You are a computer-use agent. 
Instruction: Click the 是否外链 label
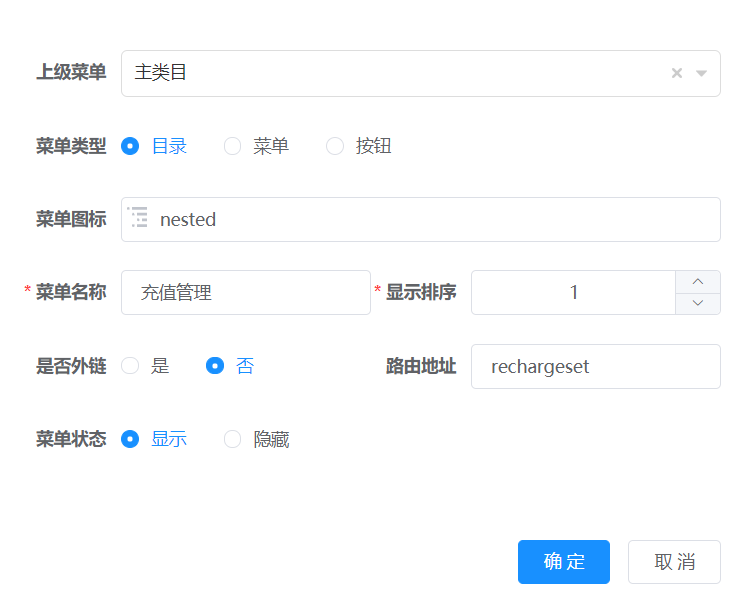pos(71,366)
